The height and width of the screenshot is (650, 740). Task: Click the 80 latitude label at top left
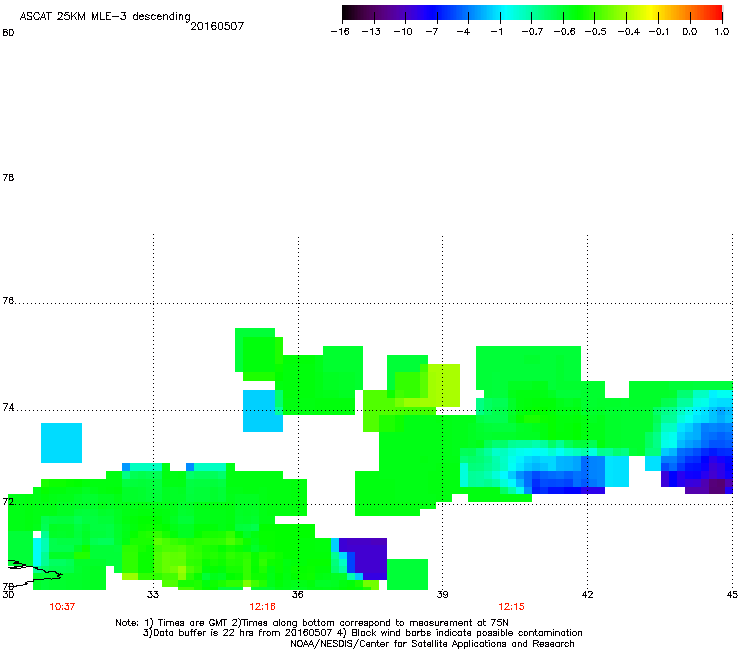(x=8, y=33)
